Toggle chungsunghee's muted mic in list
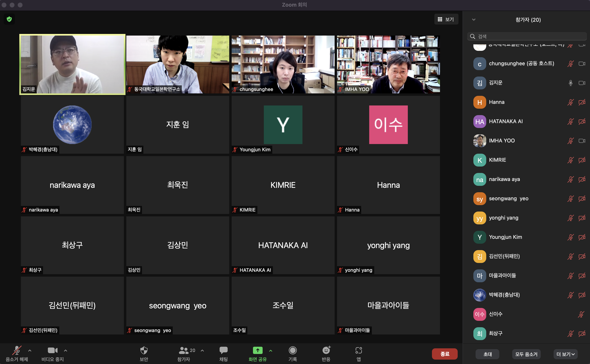The height and width of the screenshot is (364, 590). 570,64
